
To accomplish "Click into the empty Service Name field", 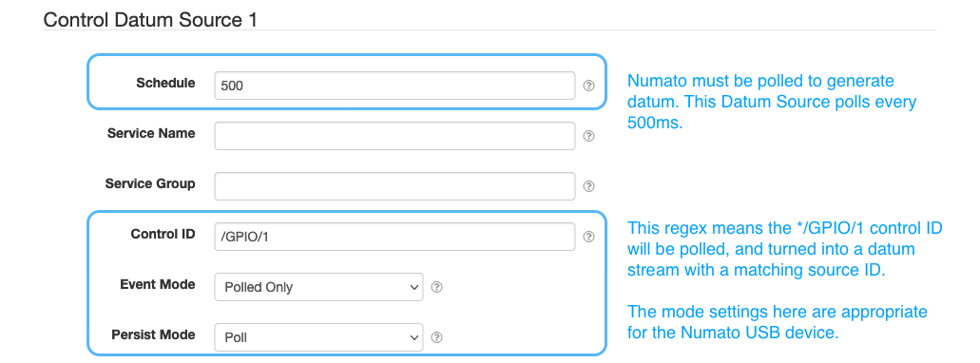I will (x=394, y=136).
